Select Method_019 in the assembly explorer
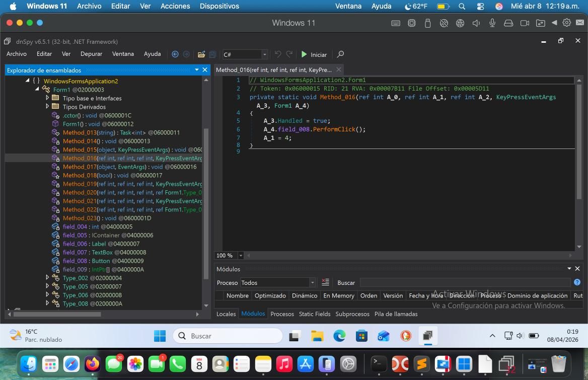 (x=80, y=184)
